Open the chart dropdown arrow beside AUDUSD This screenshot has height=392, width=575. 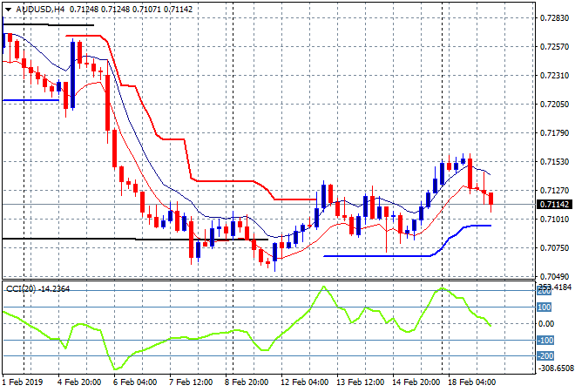click(8, 8)
